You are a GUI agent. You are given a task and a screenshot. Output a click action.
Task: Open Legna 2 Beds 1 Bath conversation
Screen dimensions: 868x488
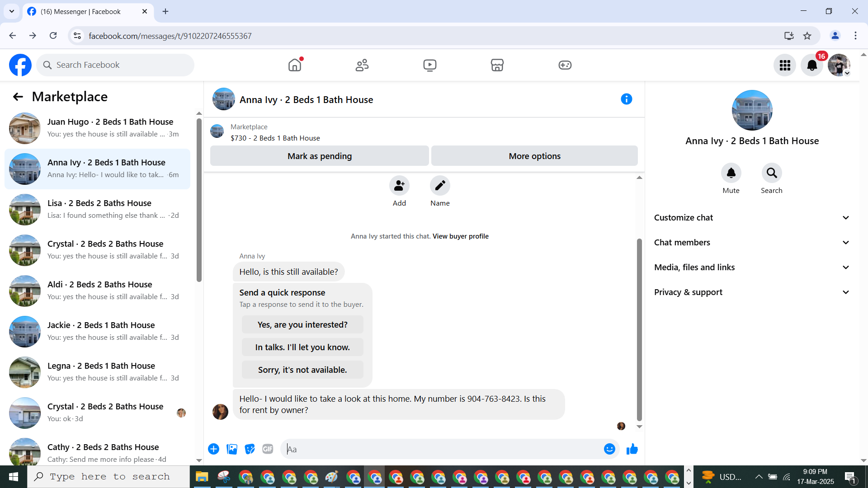[97, 372]
